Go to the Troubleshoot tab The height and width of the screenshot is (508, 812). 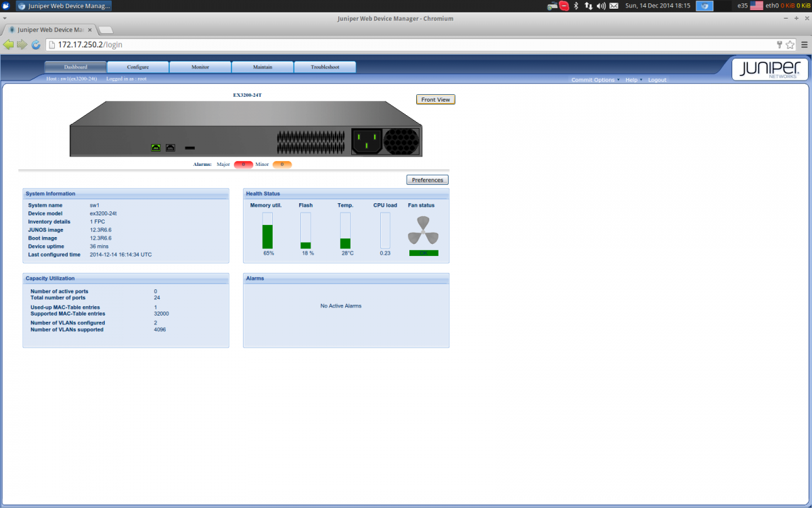tap(325, 67)
